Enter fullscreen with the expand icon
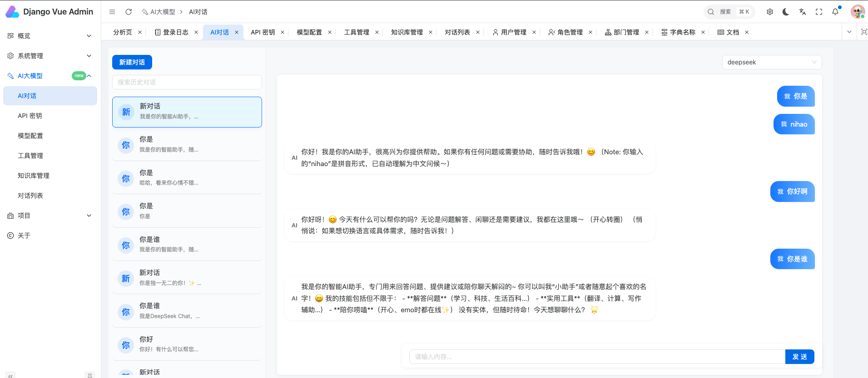The image size is (868, 378). pos(819,12)
